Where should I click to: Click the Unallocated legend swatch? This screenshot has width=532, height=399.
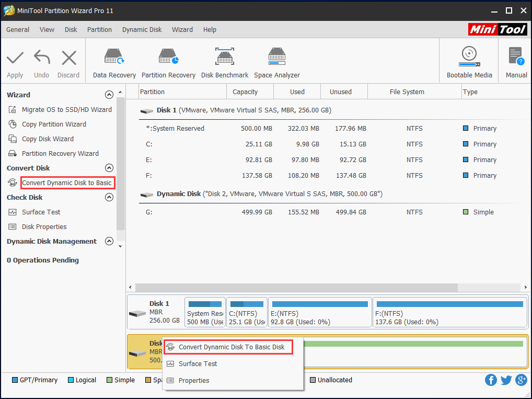click(x=313, y=380)
